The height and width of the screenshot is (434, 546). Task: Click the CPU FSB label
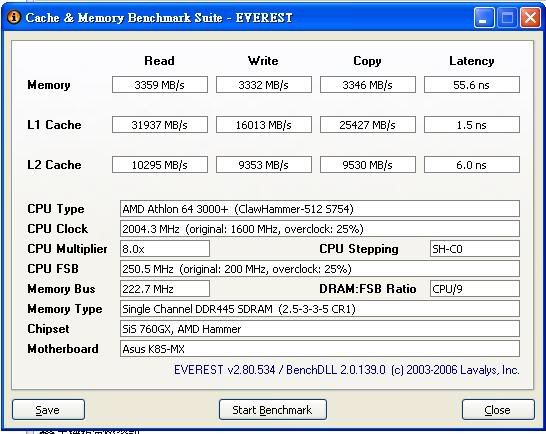[53, 269]
